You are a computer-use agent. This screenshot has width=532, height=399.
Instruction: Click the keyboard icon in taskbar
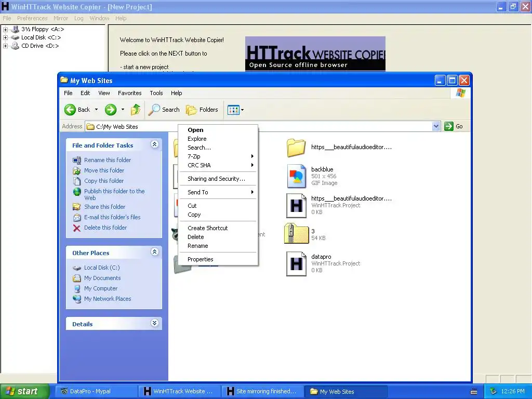(474, 392)
